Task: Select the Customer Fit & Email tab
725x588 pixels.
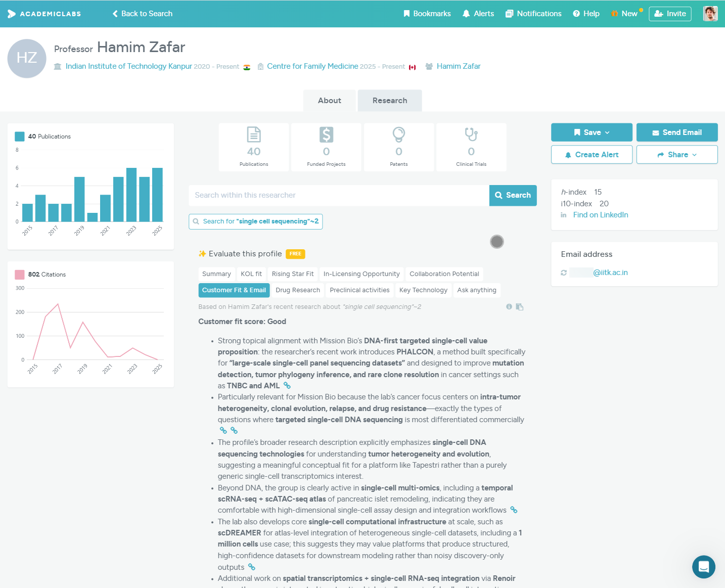Action: click(234, 290)
